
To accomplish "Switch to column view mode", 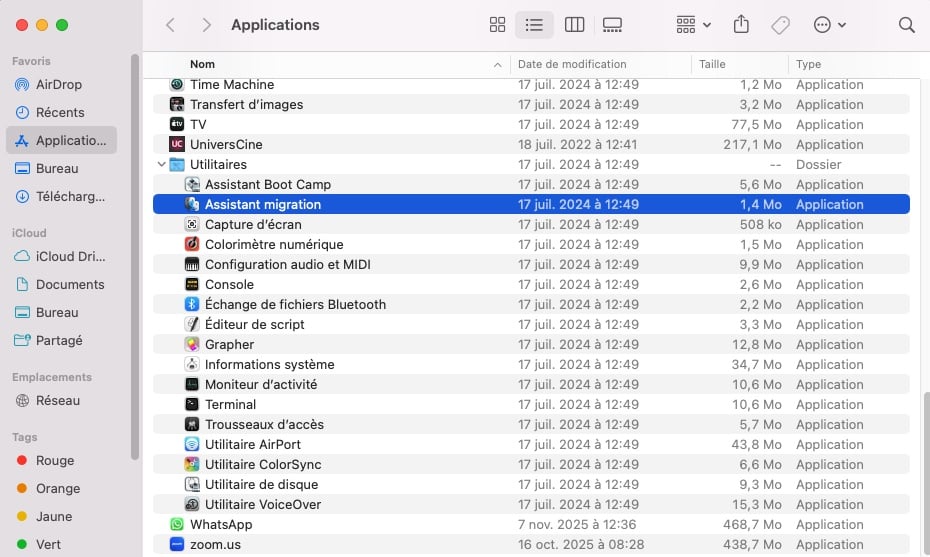I will (x=574, y=25).
